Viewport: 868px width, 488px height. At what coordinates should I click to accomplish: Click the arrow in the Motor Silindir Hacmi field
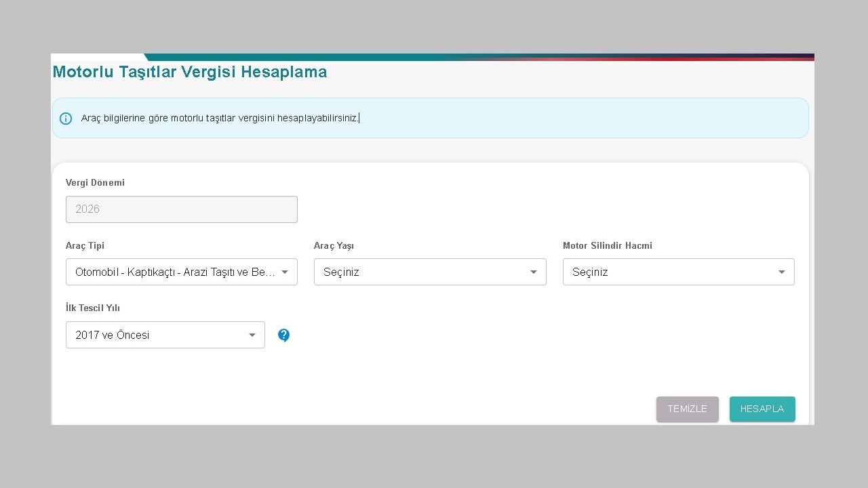tap(782, 272)
